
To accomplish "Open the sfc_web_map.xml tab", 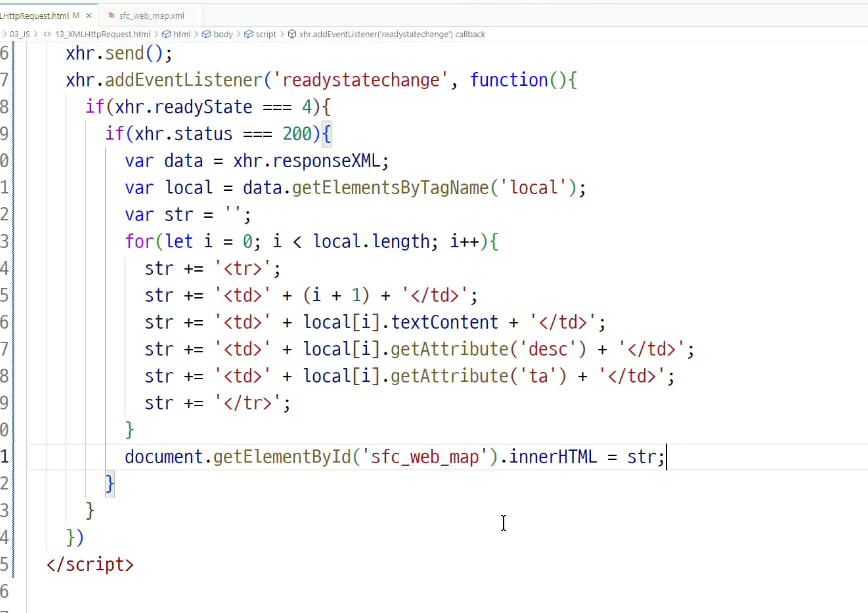I will tap(152, 16).
